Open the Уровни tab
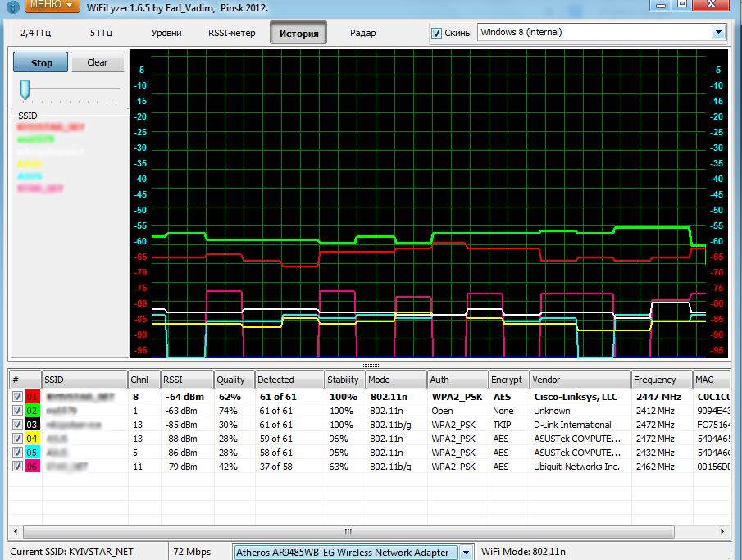Screen dimensions: 742x560 [x=166, y=33]
